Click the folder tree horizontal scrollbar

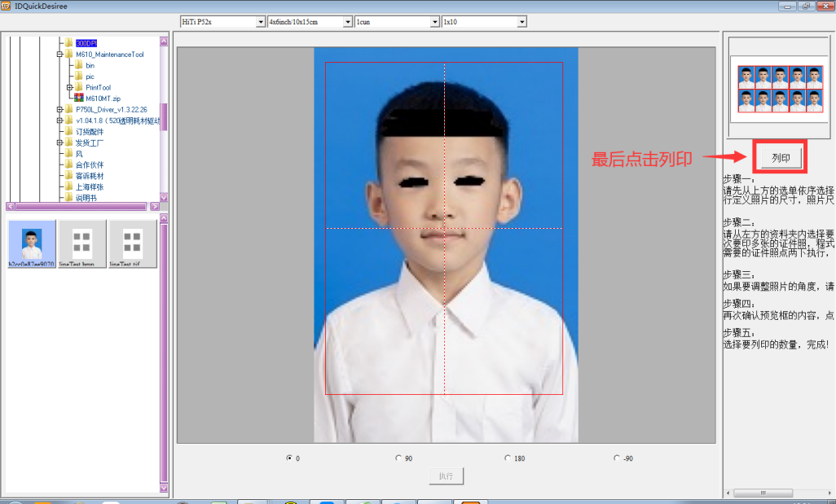81,207
